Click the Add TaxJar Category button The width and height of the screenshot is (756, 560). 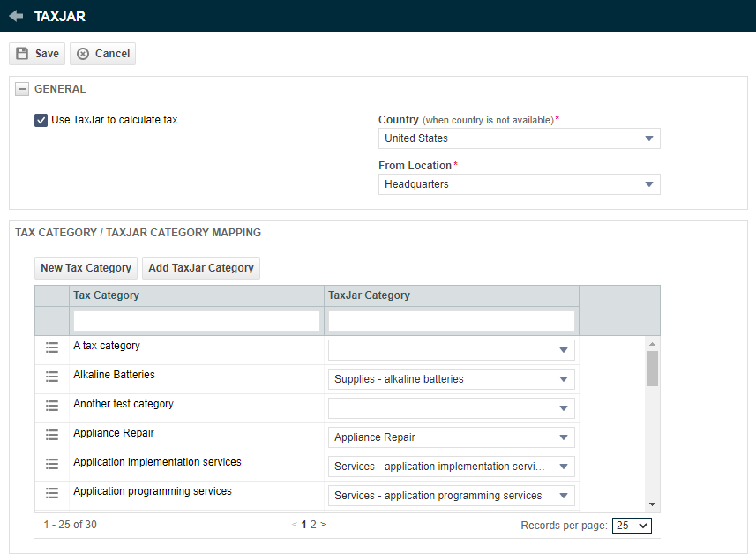(x=201, y=268)
